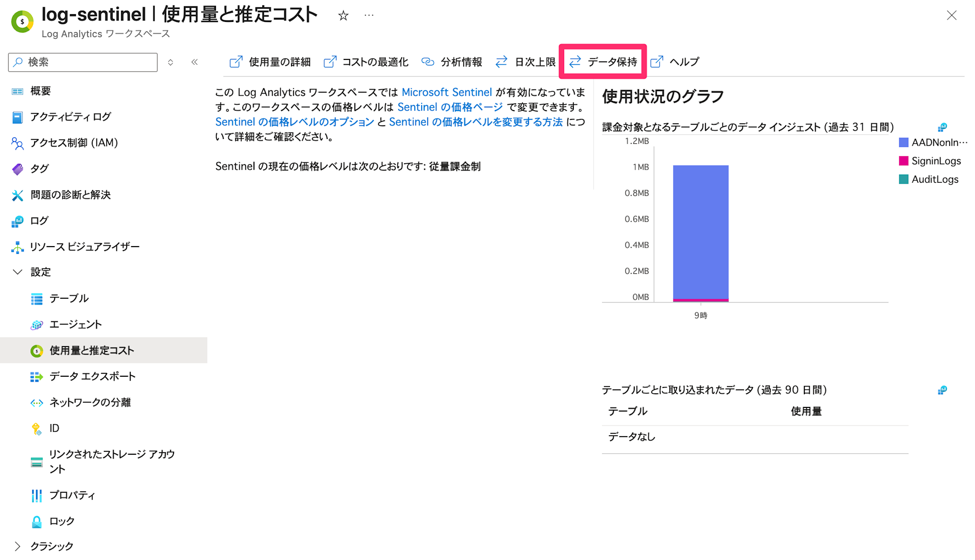Click the up-down sort arrows beside search
The height and width of the screenshot is (560, 975).
[171, 62]
